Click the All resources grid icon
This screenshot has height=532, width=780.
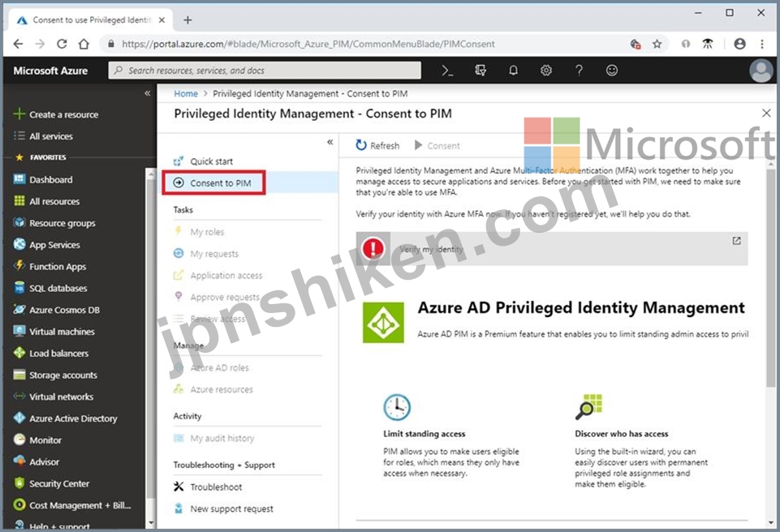[x=19, y=201]
